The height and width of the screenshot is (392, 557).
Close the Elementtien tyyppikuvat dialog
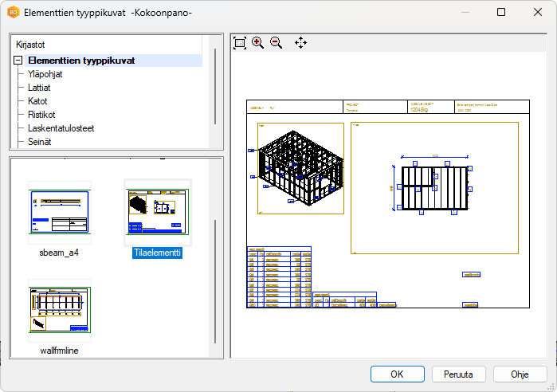538,12
